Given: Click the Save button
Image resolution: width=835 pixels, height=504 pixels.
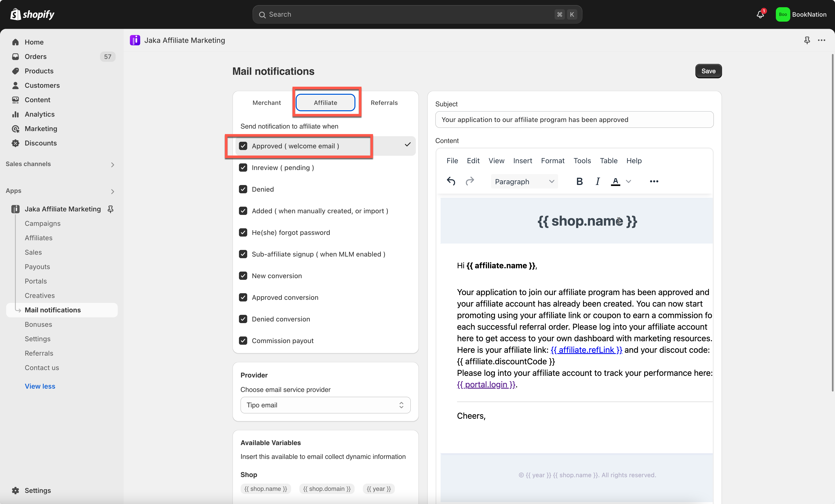Looking at the screenshot, I should pyautogui.click(x=708, y=71).
